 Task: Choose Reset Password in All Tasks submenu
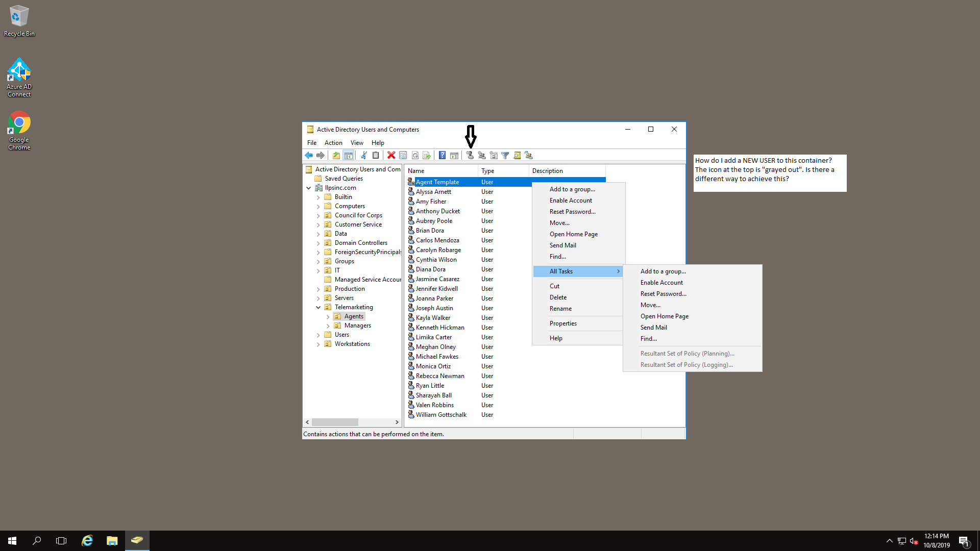point(663,294)
